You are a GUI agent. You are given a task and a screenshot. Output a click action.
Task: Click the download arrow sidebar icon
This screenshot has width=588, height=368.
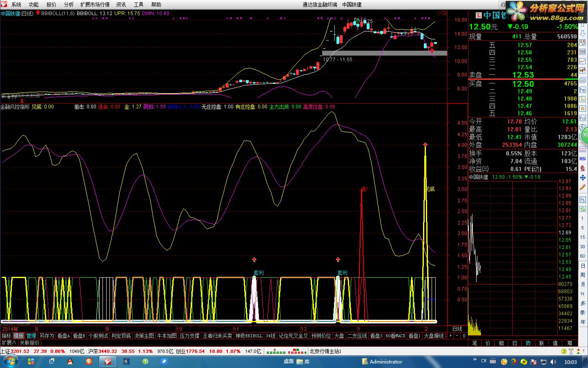tap(583, 34)
